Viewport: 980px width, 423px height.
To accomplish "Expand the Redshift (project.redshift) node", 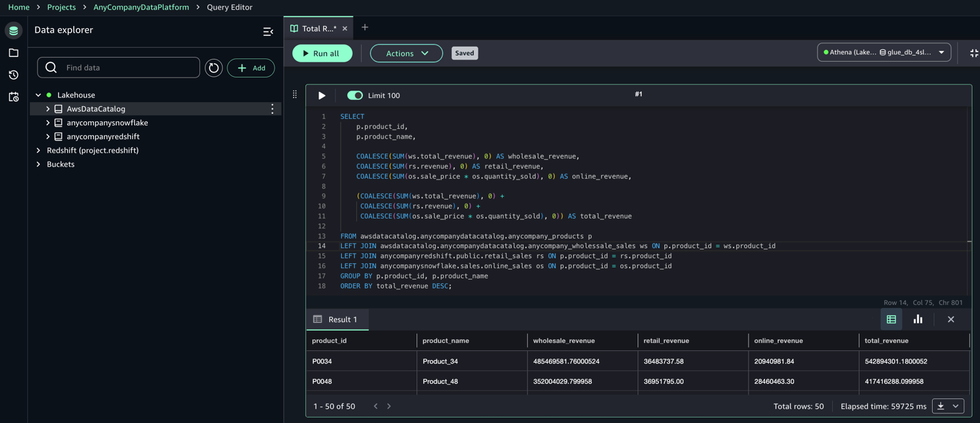I will click(38, 150).
